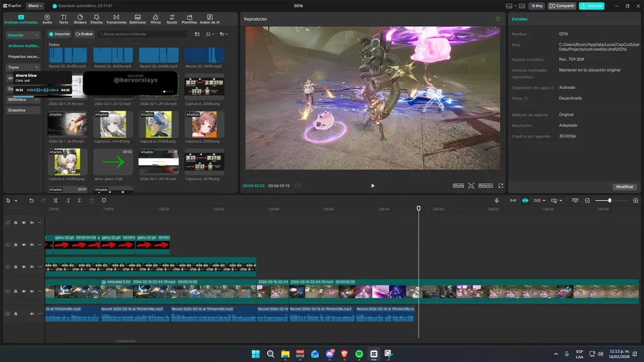
Task: Select the arrow-green-17.gif thumbnail
Action: pos(113,162)
